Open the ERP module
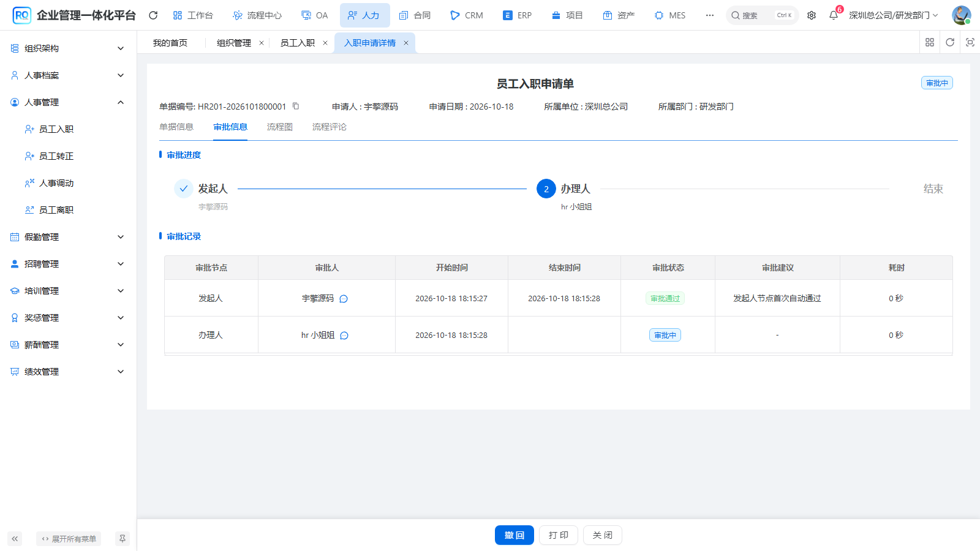 (517, 15)
